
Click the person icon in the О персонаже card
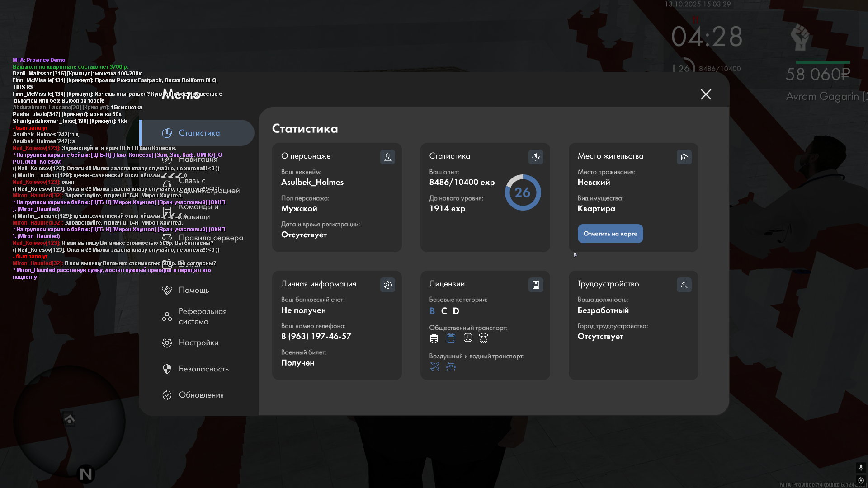click(x=387, y=157)
